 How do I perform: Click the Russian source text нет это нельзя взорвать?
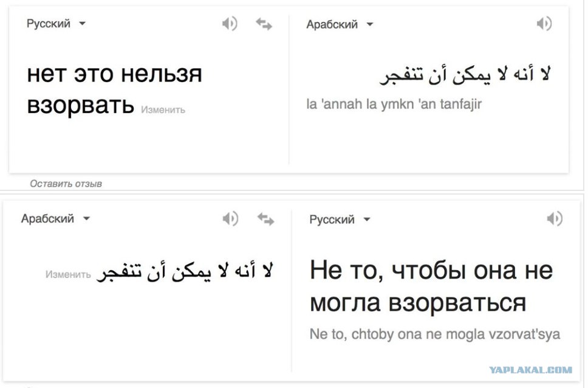[x=115, y=89]
